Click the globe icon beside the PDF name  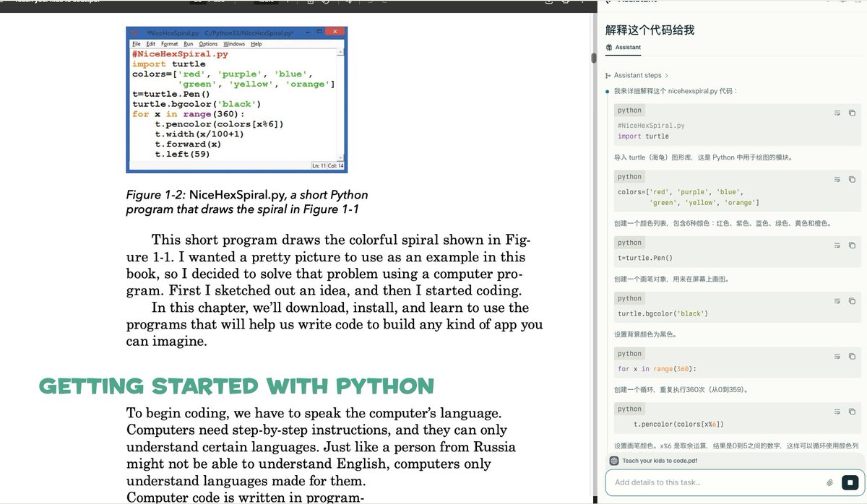click(x=613, y=461)
